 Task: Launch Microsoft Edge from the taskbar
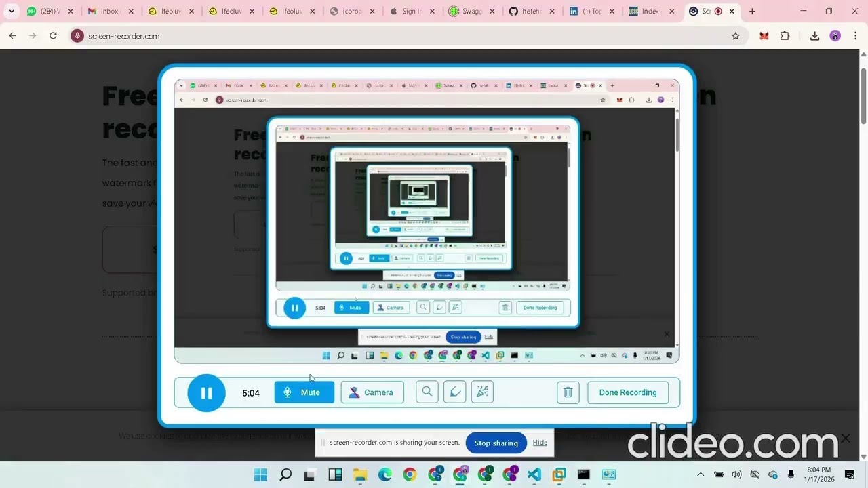(x=384, y=474)
